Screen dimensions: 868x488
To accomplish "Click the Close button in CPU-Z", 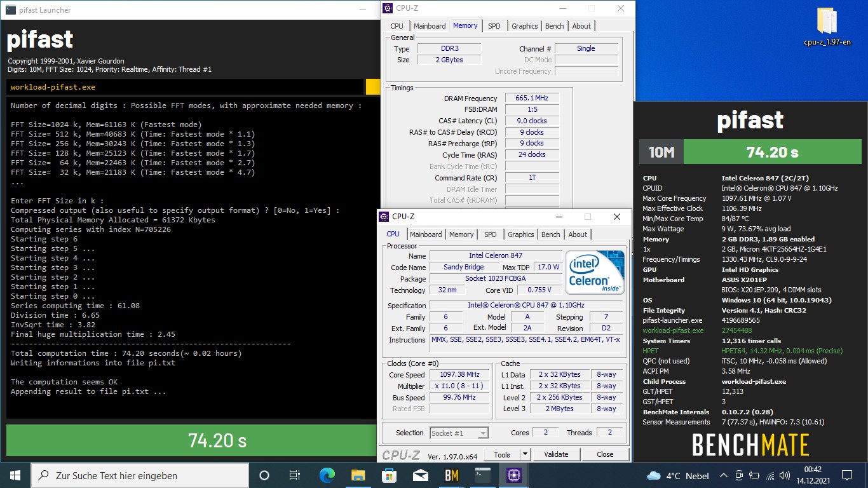I will coord(605,454).
